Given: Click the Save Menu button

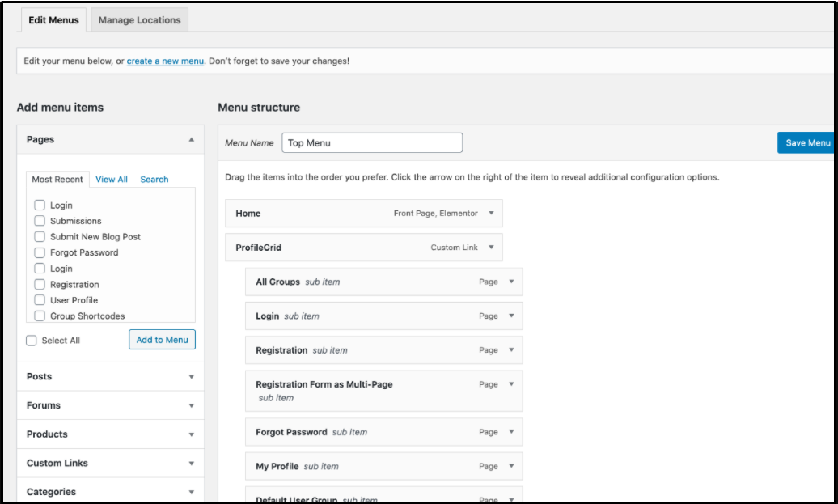Looking at the screenshot, I should (x=806, y=143).
